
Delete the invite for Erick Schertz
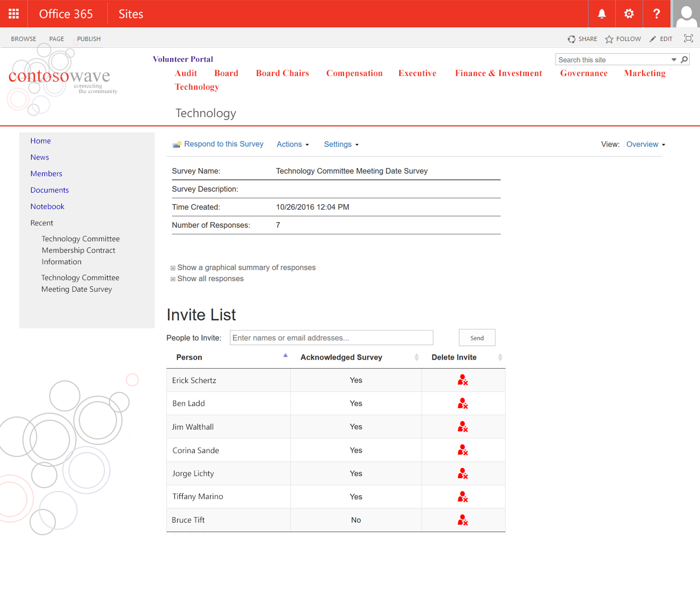click(x=463, y=380)
